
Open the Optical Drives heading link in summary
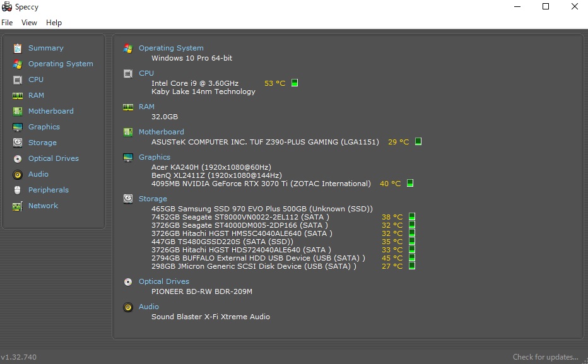point(164,281)
